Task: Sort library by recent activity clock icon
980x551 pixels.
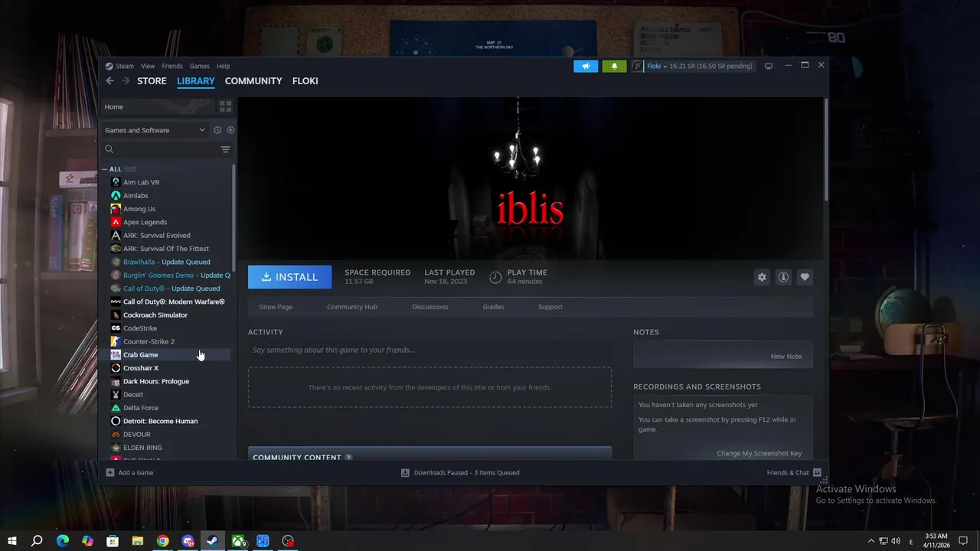Action: click(217, 130)
